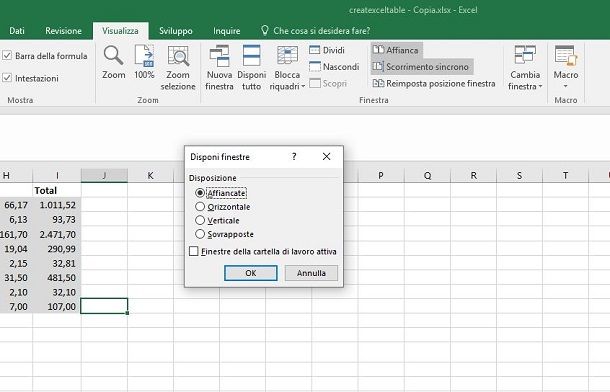Click Reimposta posizione finestra
This screenshot has height=392, width=610.
click(x=434, y=83)
